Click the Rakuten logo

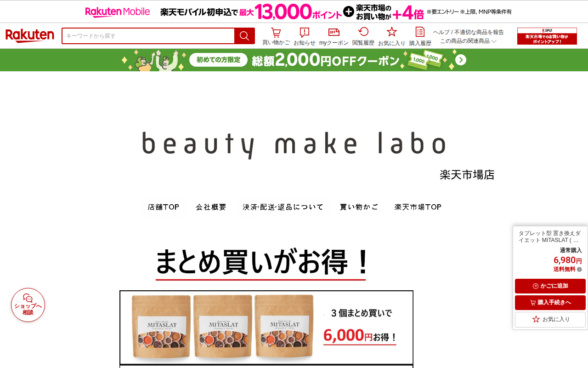tap(30, 36)
